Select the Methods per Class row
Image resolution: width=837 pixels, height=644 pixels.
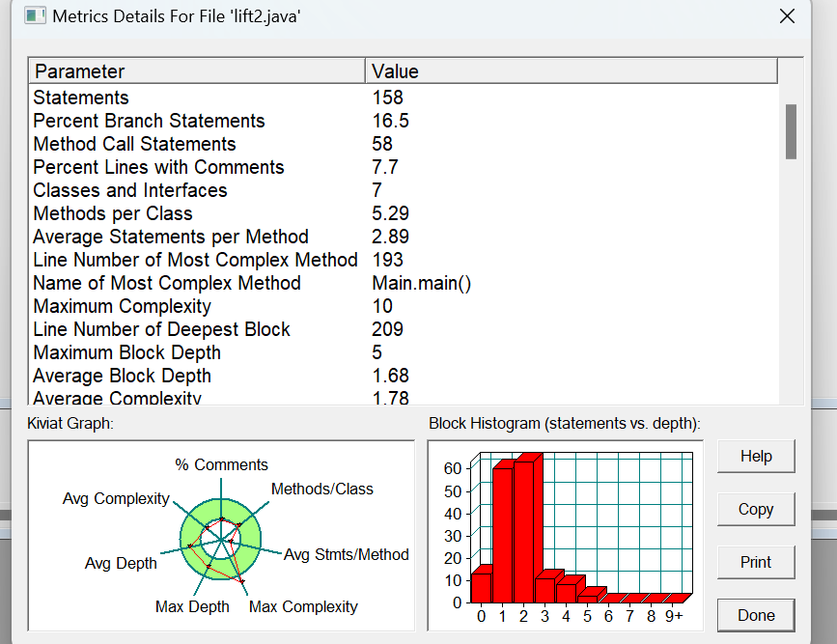(404, 213)
